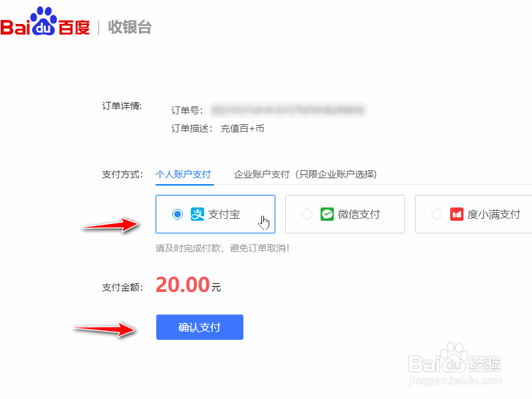532x399 pixels.
Task: Click the red 度小满 logo icon
Action: (457, 214)
